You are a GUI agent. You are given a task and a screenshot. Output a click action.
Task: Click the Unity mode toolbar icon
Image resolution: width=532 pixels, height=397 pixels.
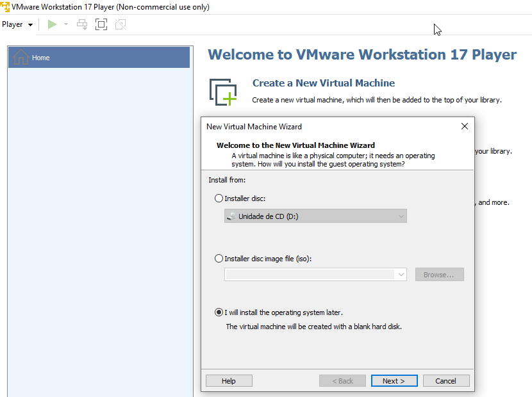(x=121, y=24)
